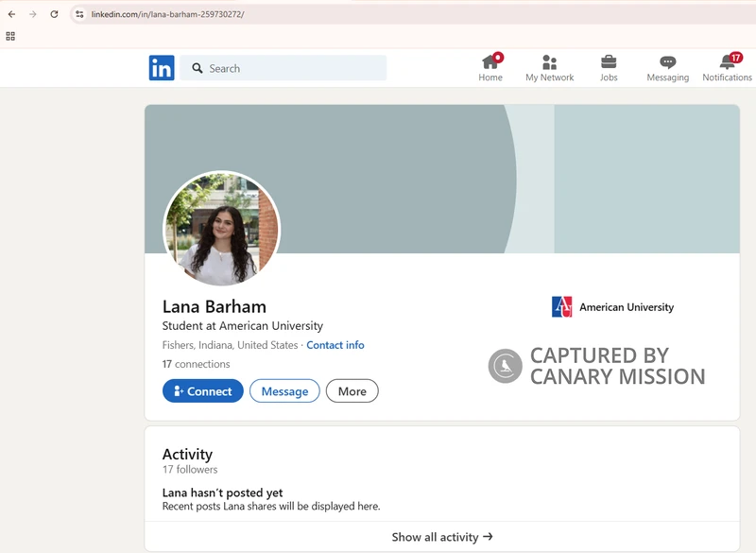Click the 'Activity' section heading
The width and height of the screenshot is (756, 553).
(x=187, y=454)
